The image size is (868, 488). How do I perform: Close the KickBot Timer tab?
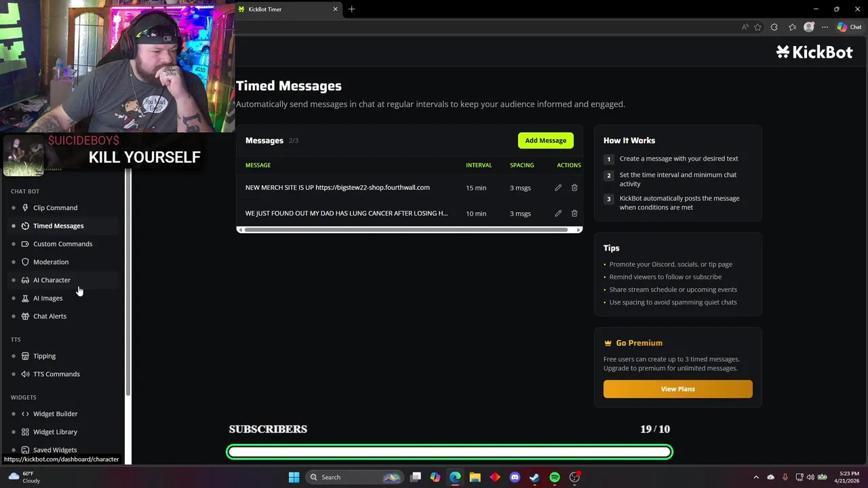click(335, 9)
